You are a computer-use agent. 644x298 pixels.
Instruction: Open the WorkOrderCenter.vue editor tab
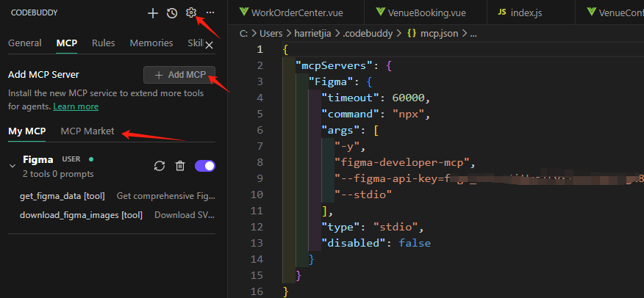coord(296,12)
